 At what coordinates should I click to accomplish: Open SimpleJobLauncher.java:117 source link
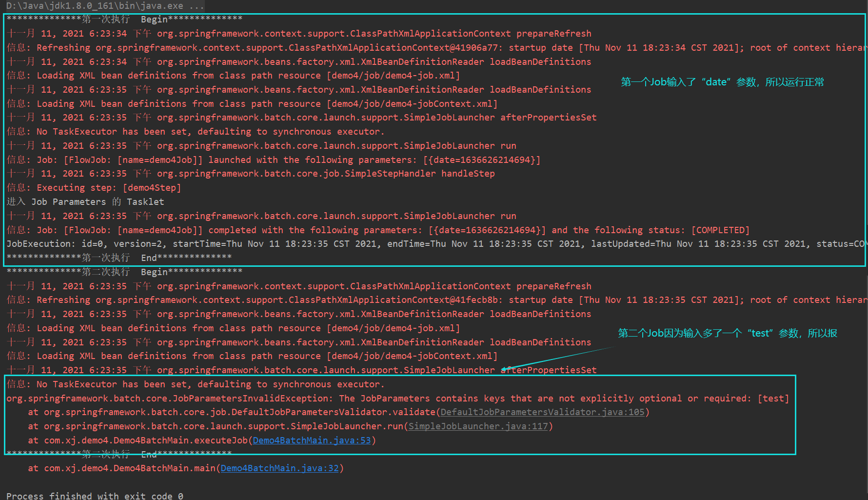click(x=478, y=426)
